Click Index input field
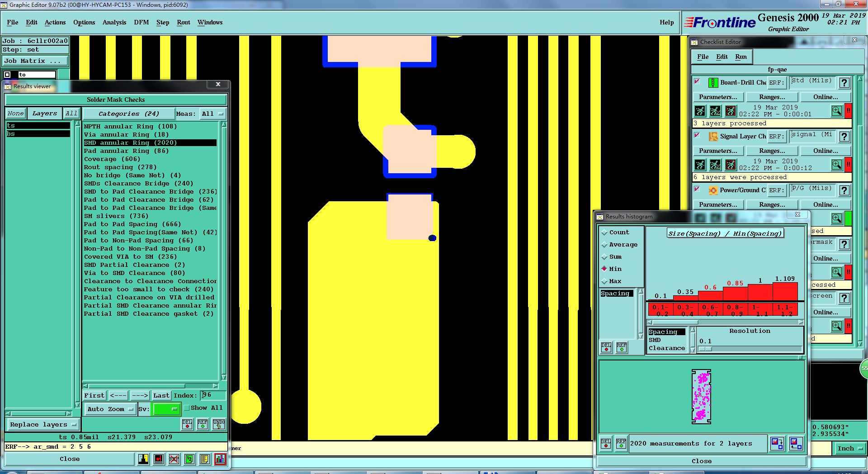This screenshot has height=474, width=868. point(212,395)
